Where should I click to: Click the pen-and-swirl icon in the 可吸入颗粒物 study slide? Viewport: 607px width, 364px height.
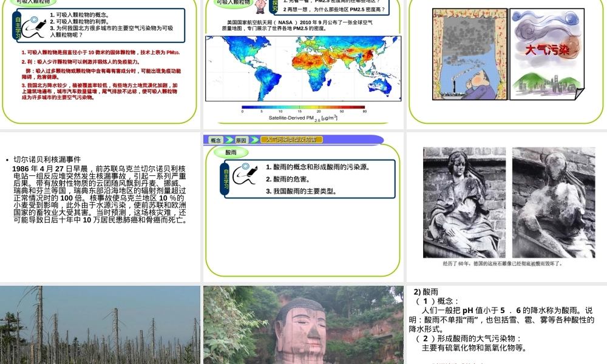pos(33,27)
